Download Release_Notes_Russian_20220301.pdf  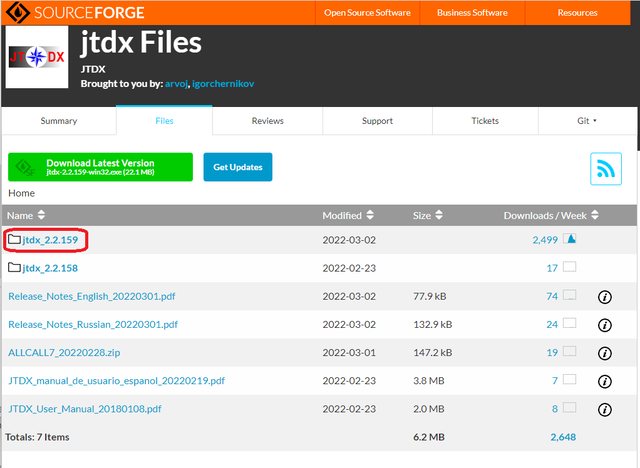[93, 324]
